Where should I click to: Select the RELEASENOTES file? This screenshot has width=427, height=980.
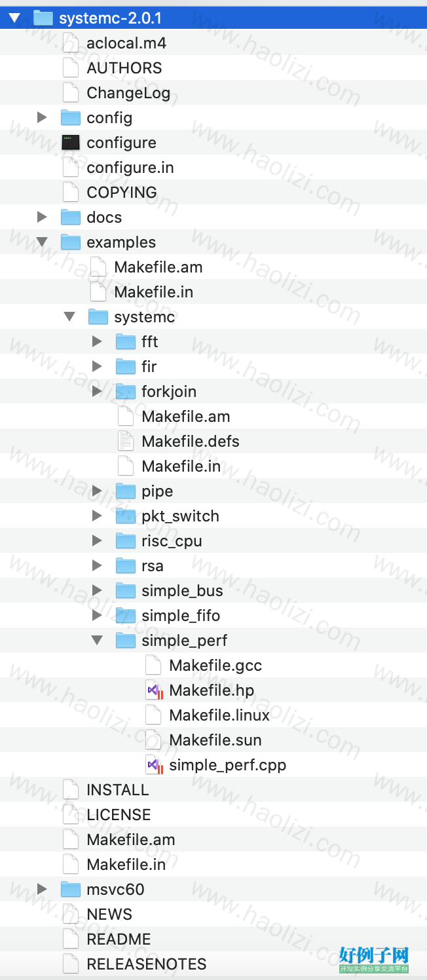(213, 964)
